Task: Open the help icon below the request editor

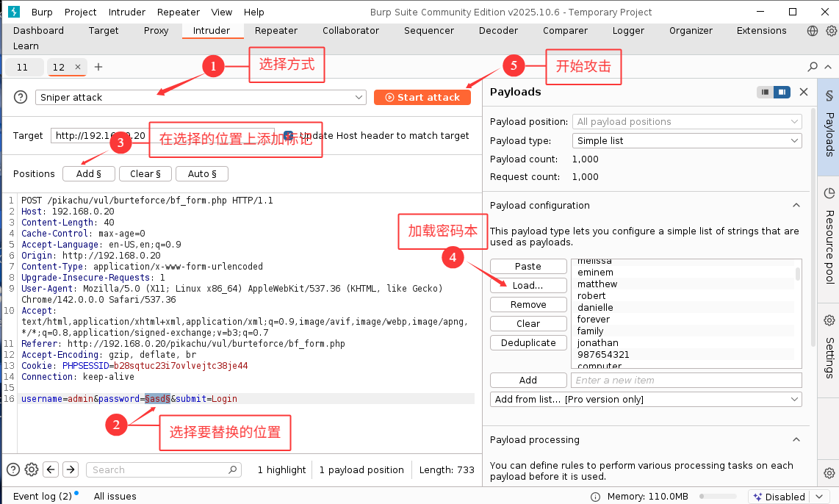Action: 12,469
